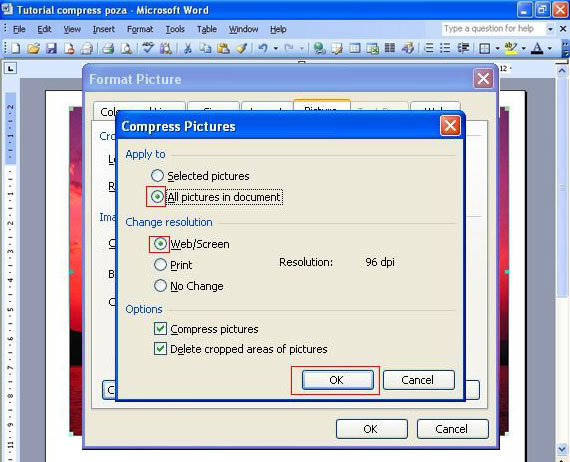The height and width of the screenshot is (462, 570).
Task: Select the No Change resolution option
Action: pos(160,286)
